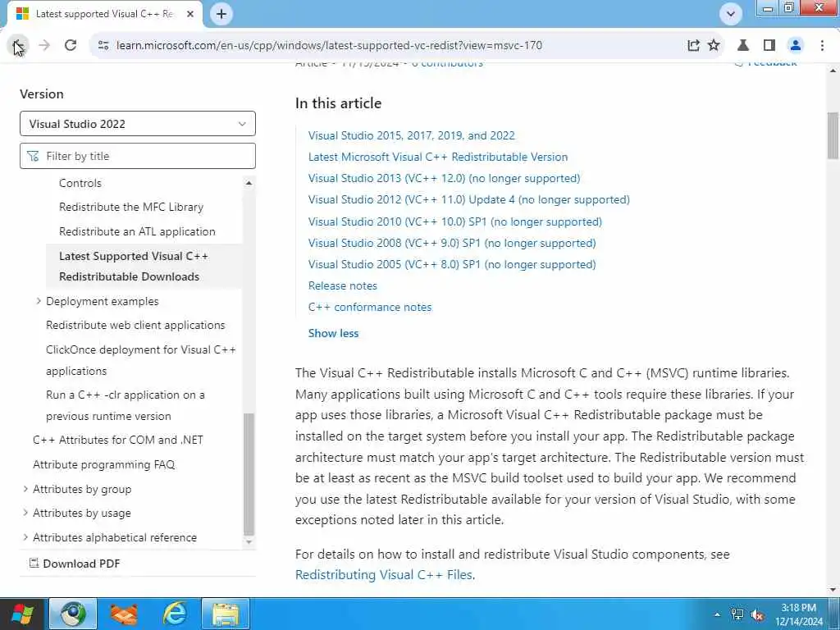The image size is (840, 630).
Task: Open Windows Explorer folder in taskbar
Action: 226,614
